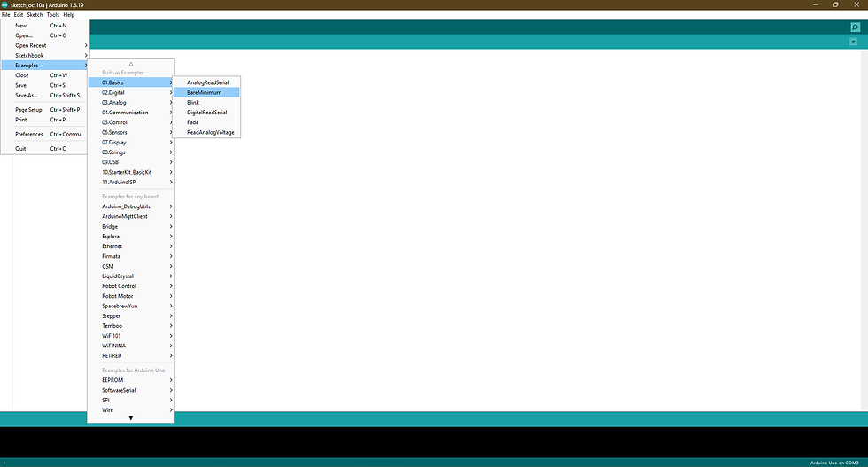Open the DigitalReadSerial example

[206, 113]
